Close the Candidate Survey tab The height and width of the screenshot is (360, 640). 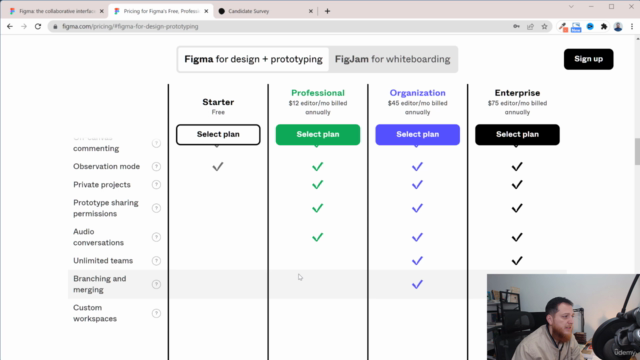(x=311, y=11)
